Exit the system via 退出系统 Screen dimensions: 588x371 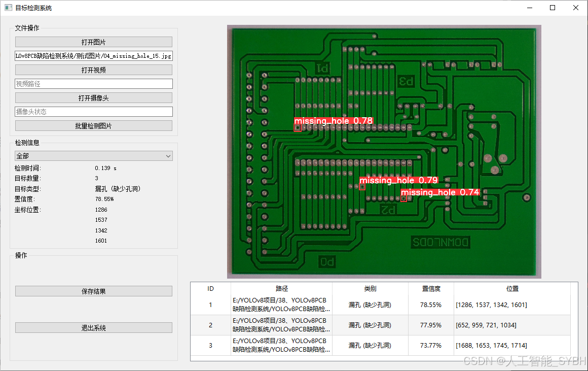(x=93, y=327)
